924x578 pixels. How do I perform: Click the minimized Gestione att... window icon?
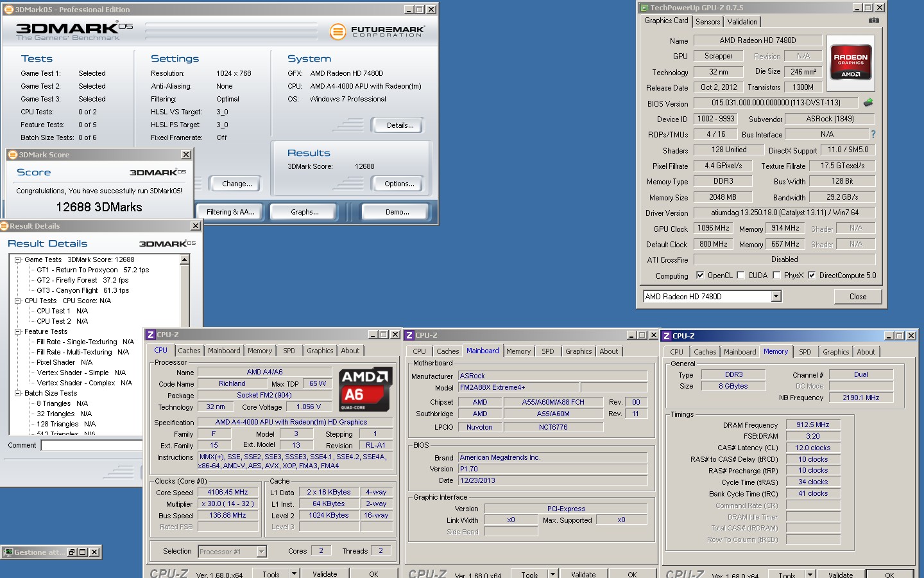(x=8, y=552)
